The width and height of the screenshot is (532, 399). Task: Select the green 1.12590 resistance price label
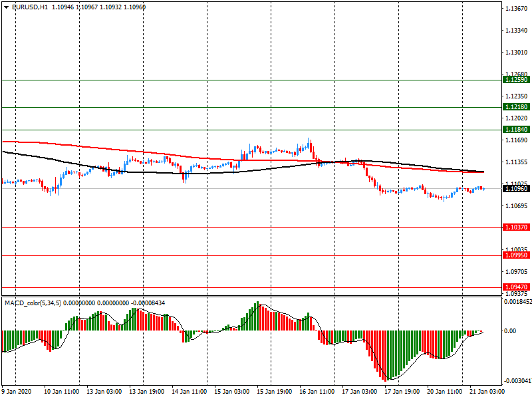(x=517, y=80)
